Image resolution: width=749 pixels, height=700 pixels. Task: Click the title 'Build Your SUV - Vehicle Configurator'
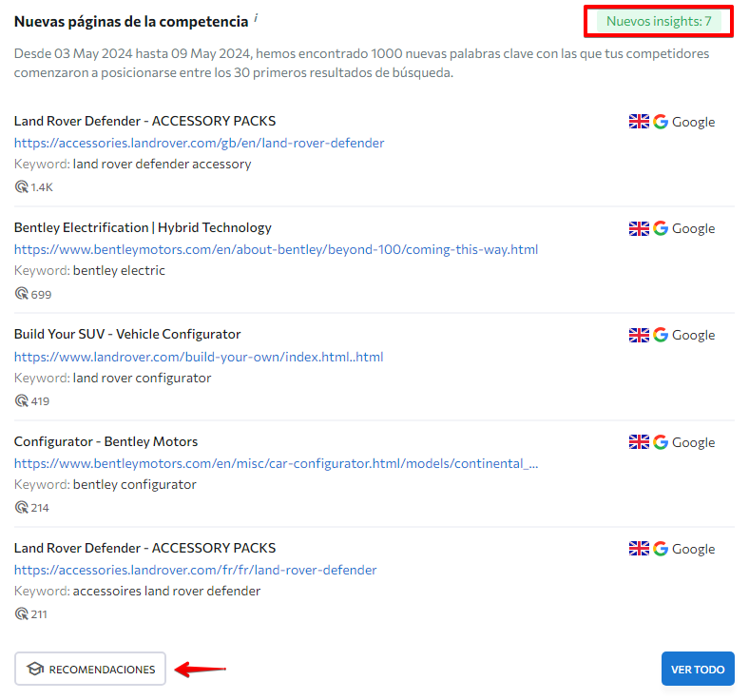tap(127, 334)
